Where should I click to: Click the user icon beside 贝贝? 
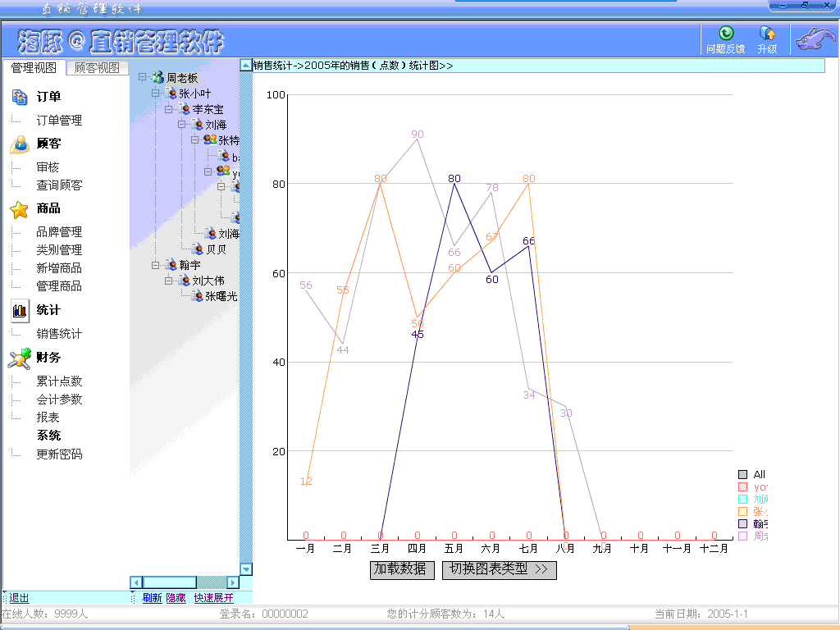[198, 249]
